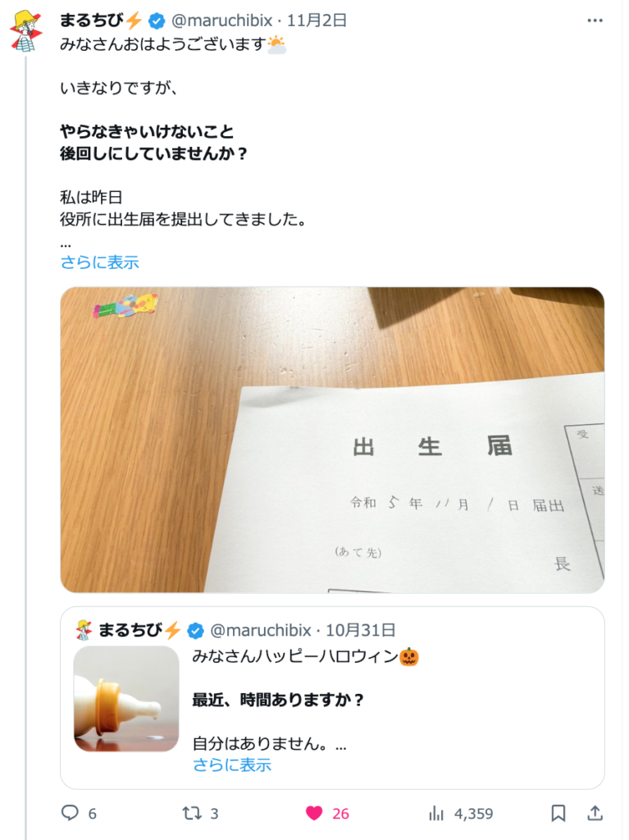Click the reply speech bubble icon
Screen dimensions: 629x840
pyautogui.click(x=70, y=813)
